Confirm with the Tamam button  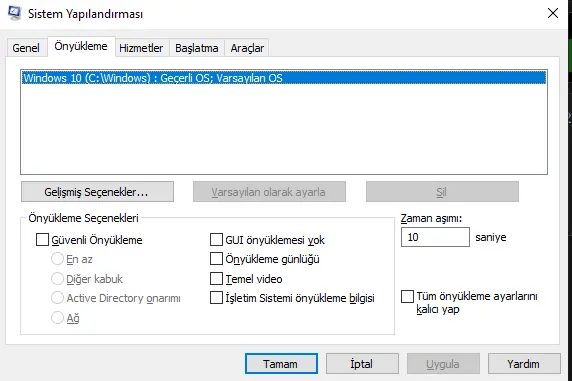[x=281, y=363]
